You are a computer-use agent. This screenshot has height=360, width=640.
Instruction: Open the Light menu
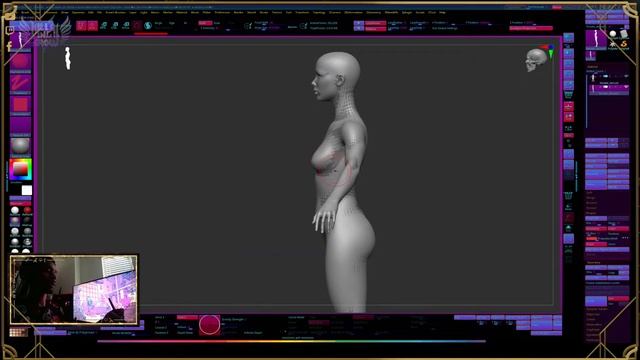pyautogui.click(x=143, y=13)
